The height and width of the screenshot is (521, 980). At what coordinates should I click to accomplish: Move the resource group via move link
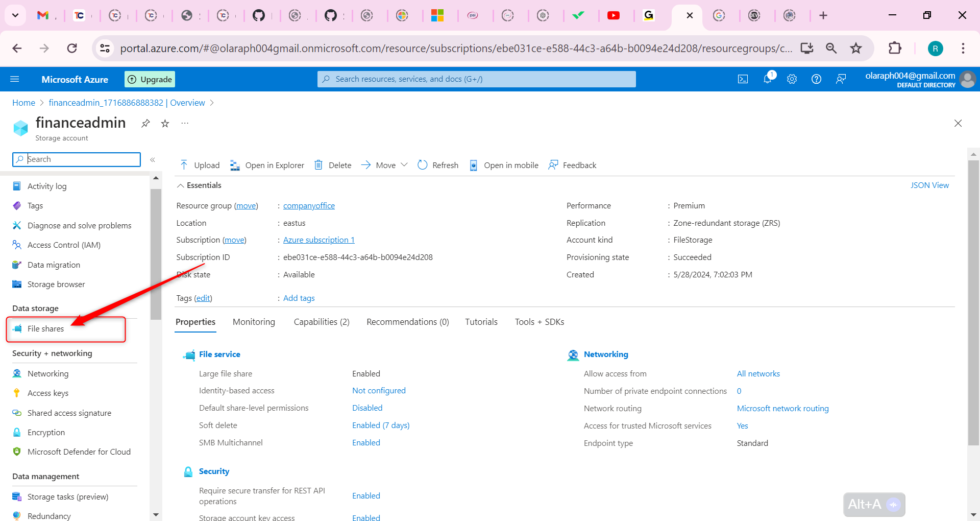[x=246, y=205]
